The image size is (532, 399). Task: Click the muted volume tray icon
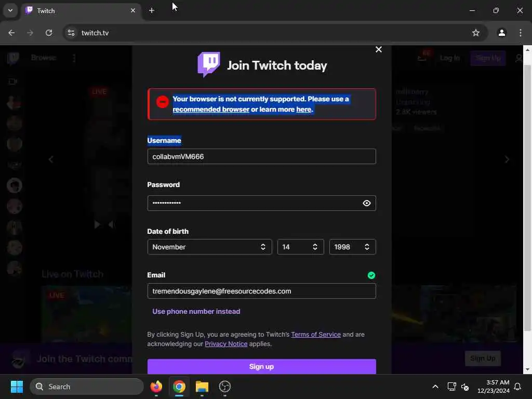[x=465, y=387]
